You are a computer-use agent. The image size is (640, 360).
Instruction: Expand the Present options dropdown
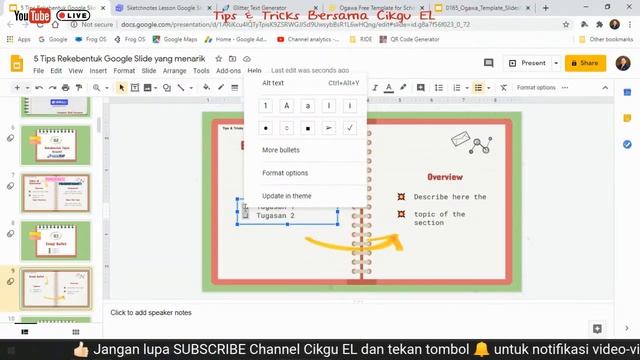[x=556, y=63]
